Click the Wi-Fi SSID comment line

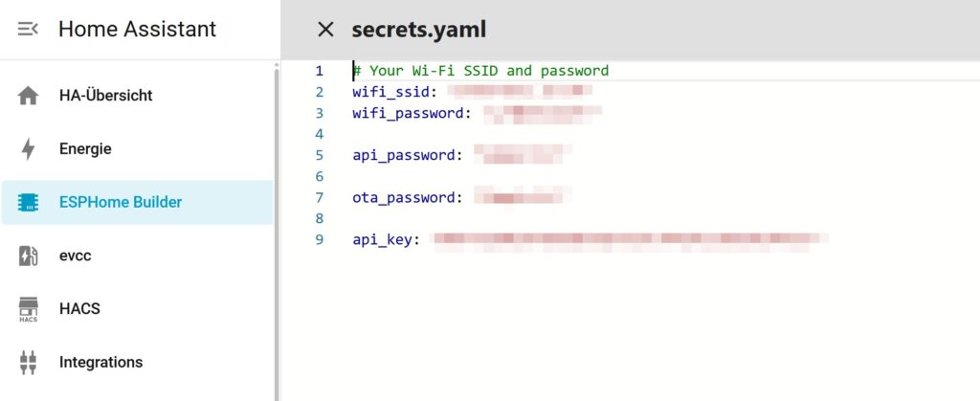point(480,71)
